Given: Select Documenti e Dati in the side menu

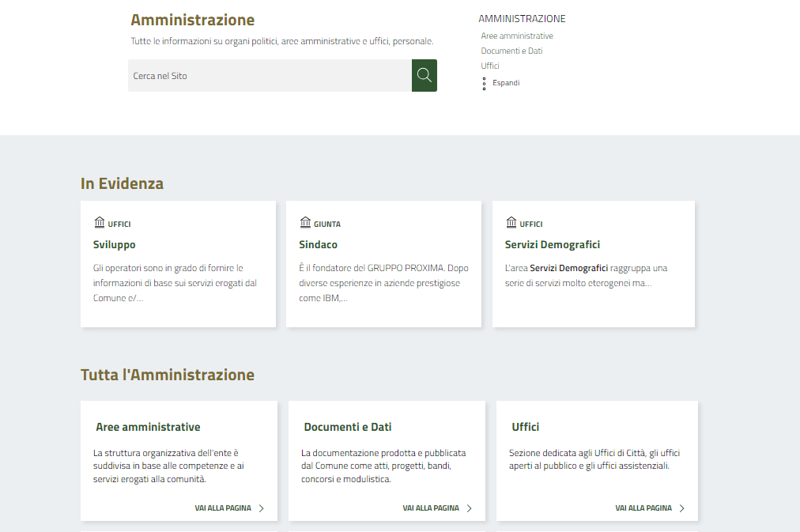Looking at the screenshot, I should 511,51.
